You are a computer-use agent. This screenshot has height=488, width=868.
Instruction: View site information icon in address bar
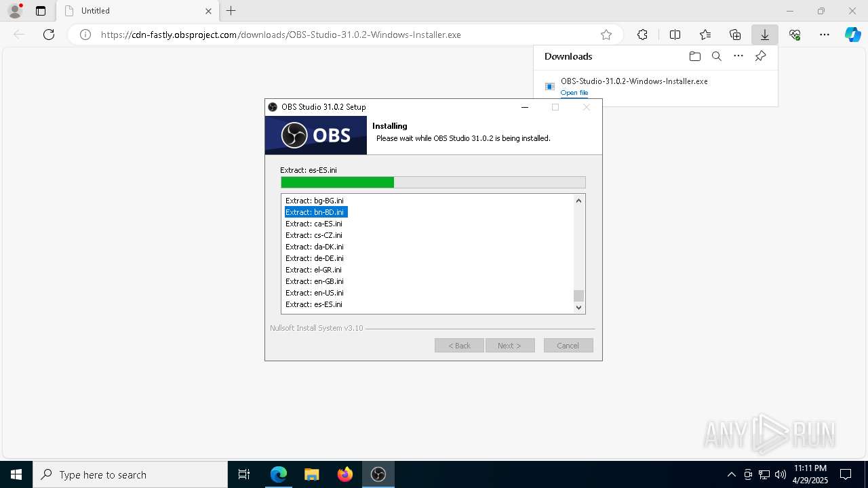point(85,35)
